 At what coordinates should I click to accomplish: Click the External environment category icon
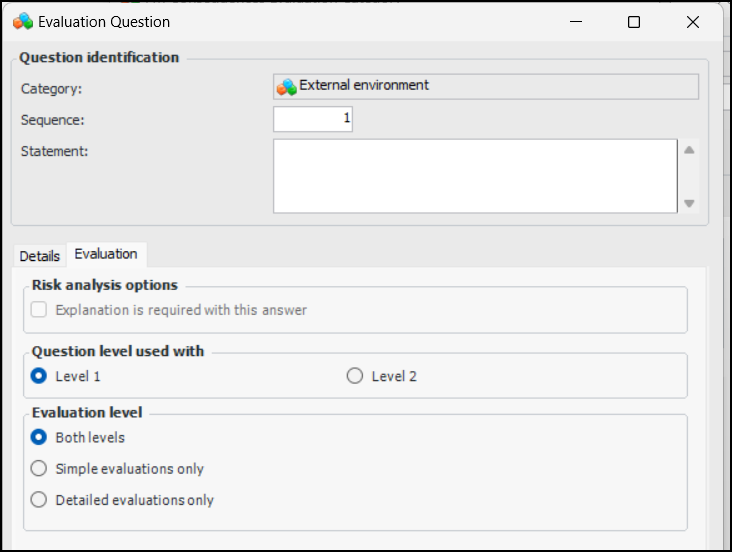click(287, 87)
